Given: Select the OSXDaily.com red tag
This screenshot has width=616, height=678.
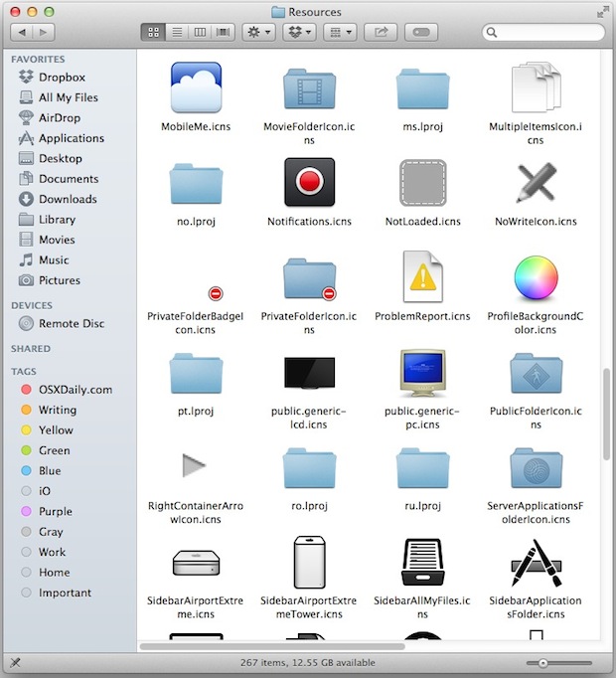Looking at the screenshot, I should (x=75, y=390).
